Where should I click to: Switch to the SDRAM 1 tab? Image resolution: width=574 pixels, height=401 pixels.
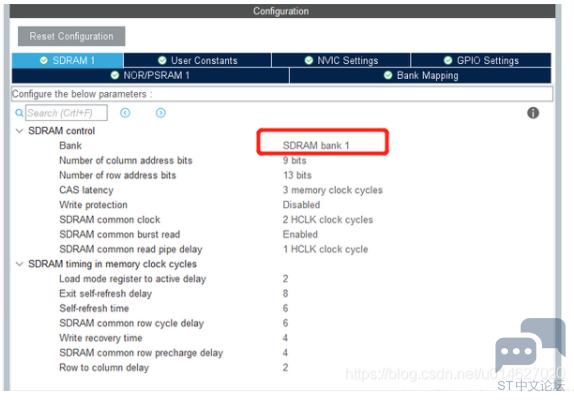point(67,60)
